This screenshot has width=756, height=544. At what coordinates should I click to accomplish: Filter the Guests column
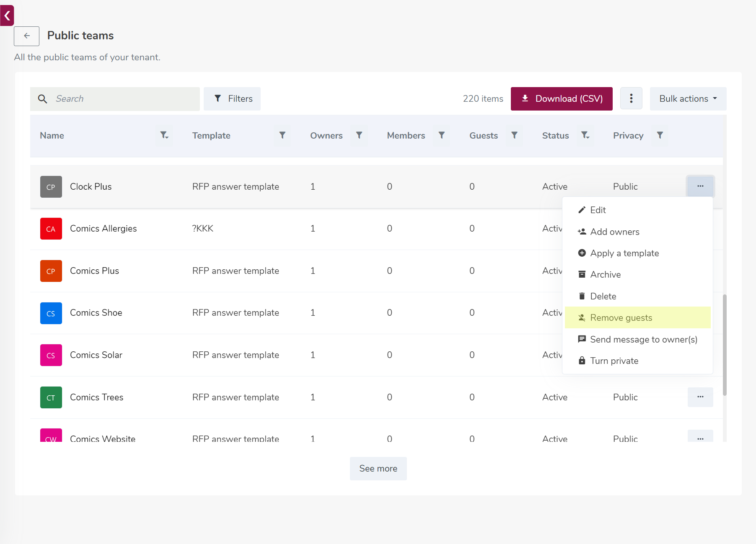(x=514, y=135)
